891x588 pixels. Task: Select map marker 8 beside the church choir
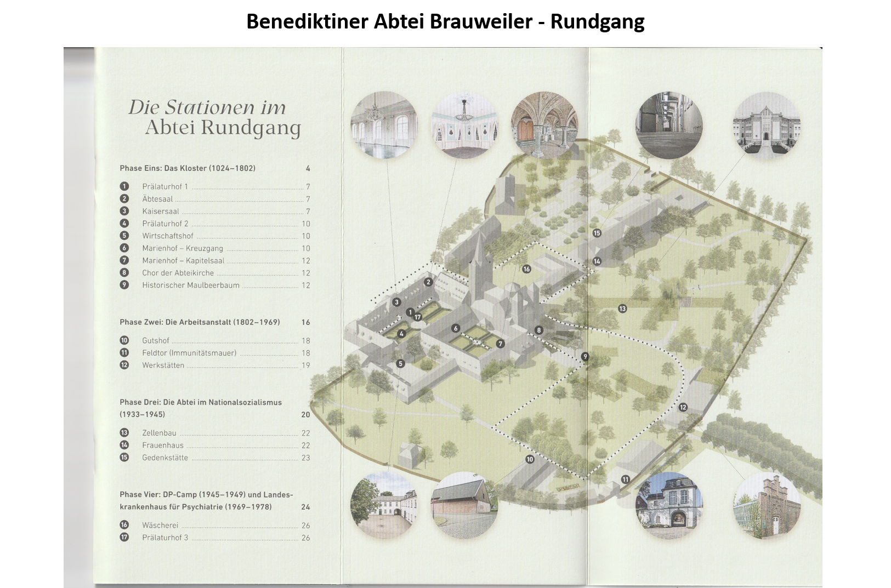tap(539, 330)
